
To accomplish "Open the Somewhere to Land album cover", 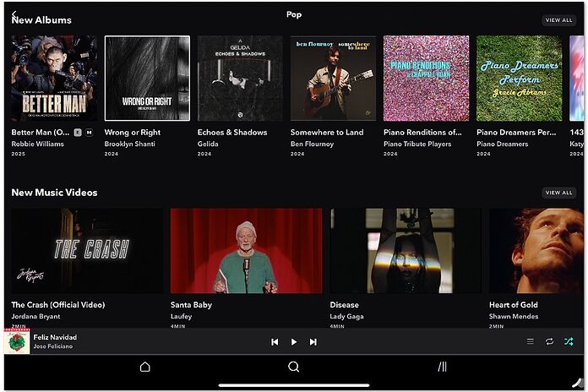I will click(333, 78).
